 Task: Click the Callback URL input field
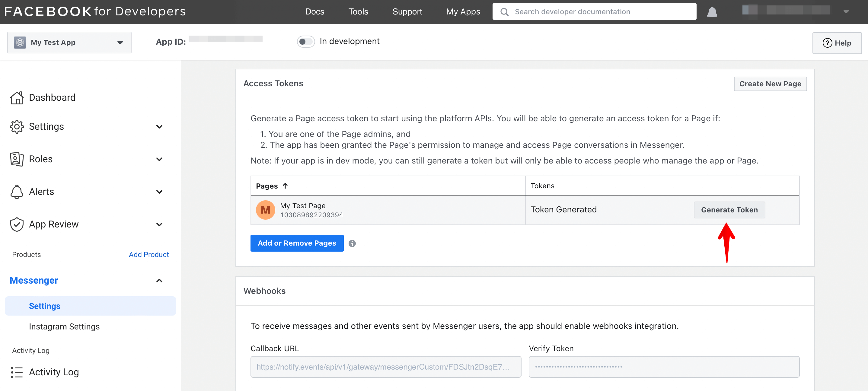[384, 366]
